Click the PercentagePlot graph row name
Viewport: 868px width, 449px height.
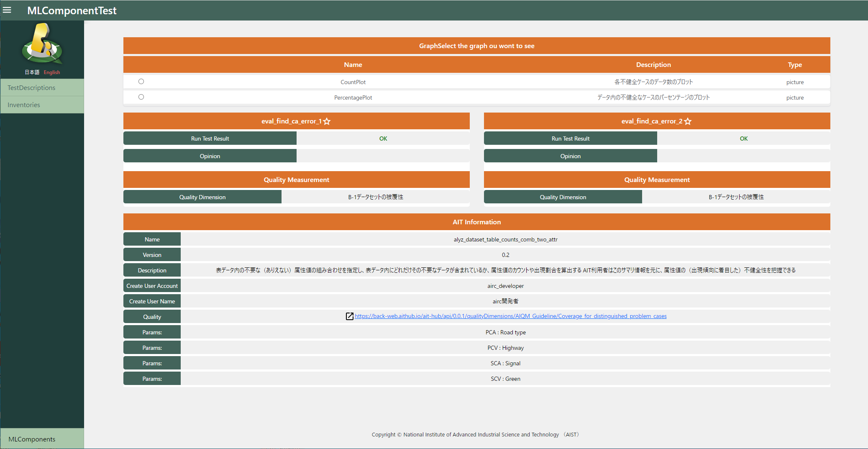click(353, 97)
